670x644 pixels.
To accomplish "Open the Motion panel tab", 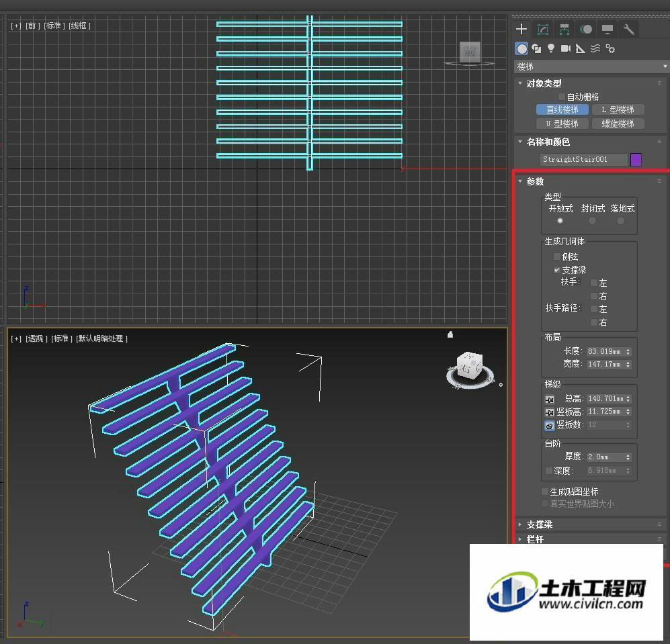I will 586,29.
